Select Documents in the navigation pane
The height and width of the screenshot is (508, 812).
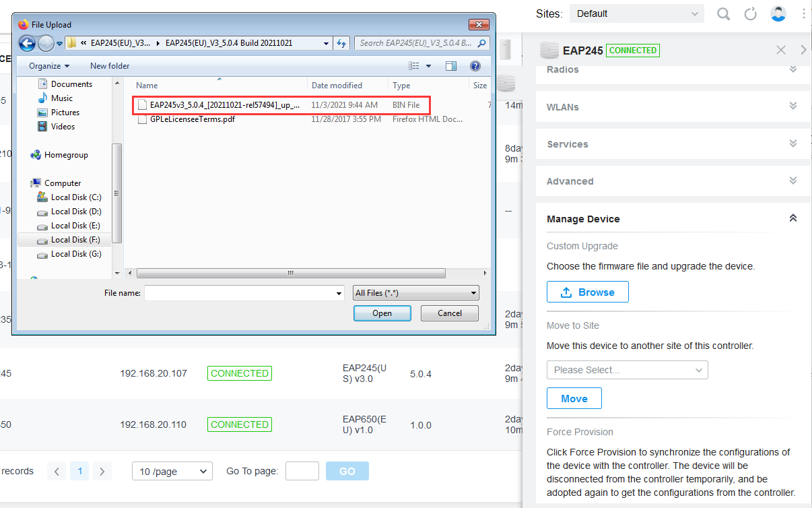coord(65,84)
